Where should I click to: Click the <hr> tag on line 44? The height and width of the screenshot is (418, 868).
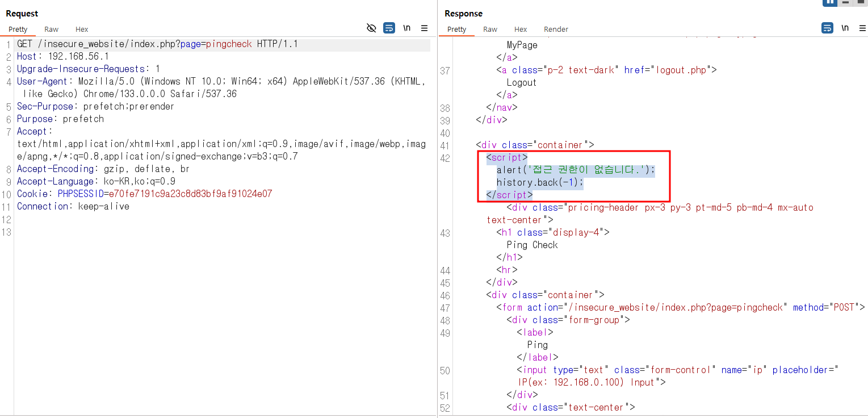[x=507, y=270]
